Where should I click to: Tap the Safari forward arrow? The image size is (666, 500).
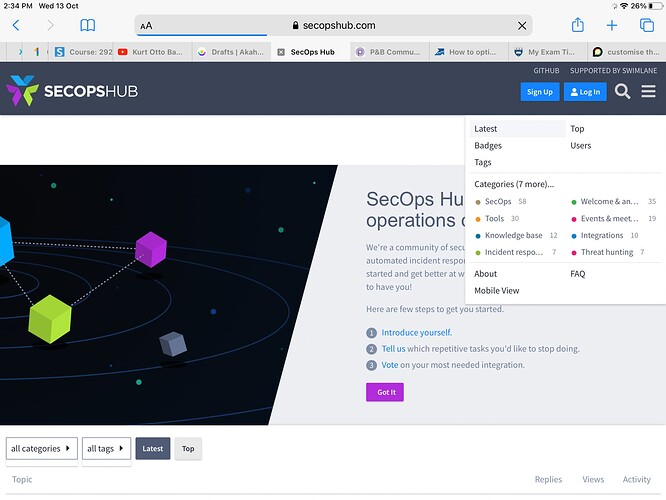tap(50, 25)
